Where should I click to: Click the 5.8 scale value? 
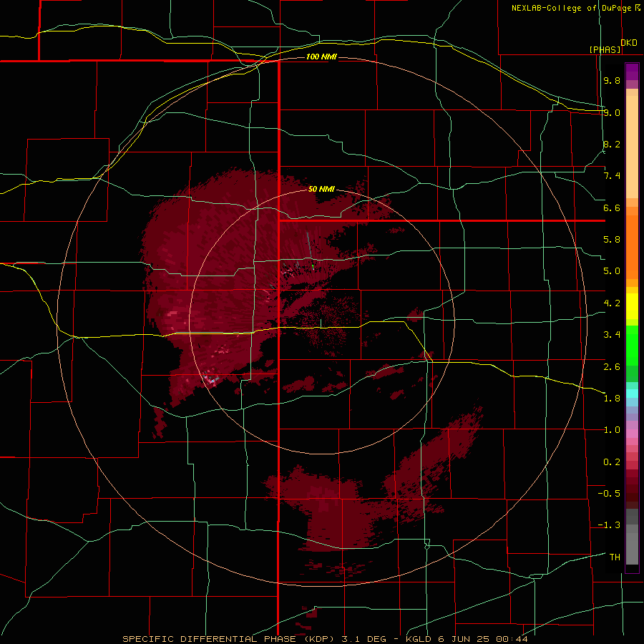tap(612, 240)
